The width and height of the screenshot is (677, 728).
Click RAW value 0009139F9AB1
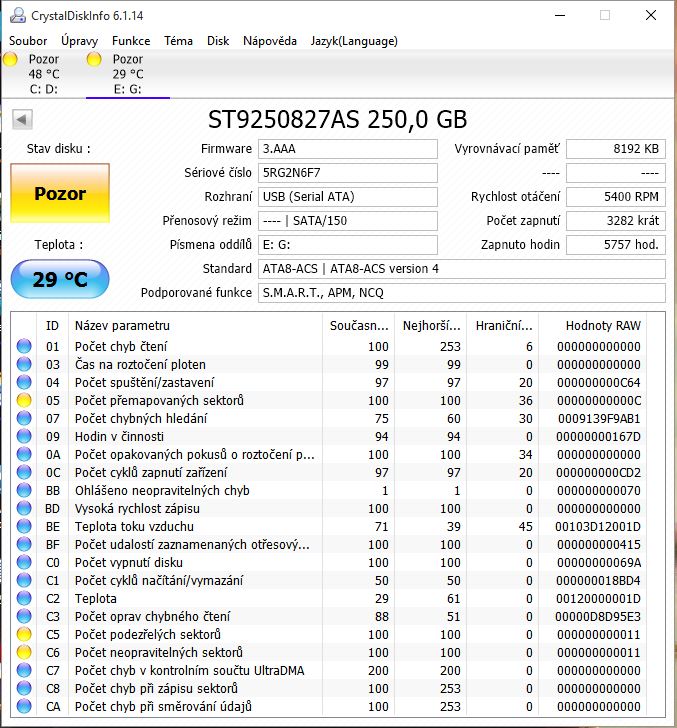599,418
